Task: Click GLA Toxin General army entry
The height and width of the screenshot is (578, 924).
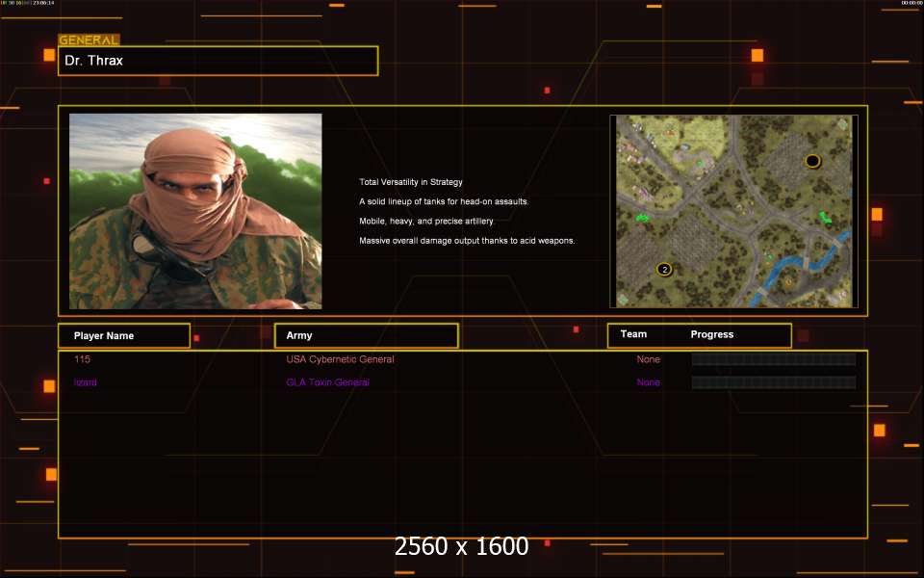Action: pos(327,382)
